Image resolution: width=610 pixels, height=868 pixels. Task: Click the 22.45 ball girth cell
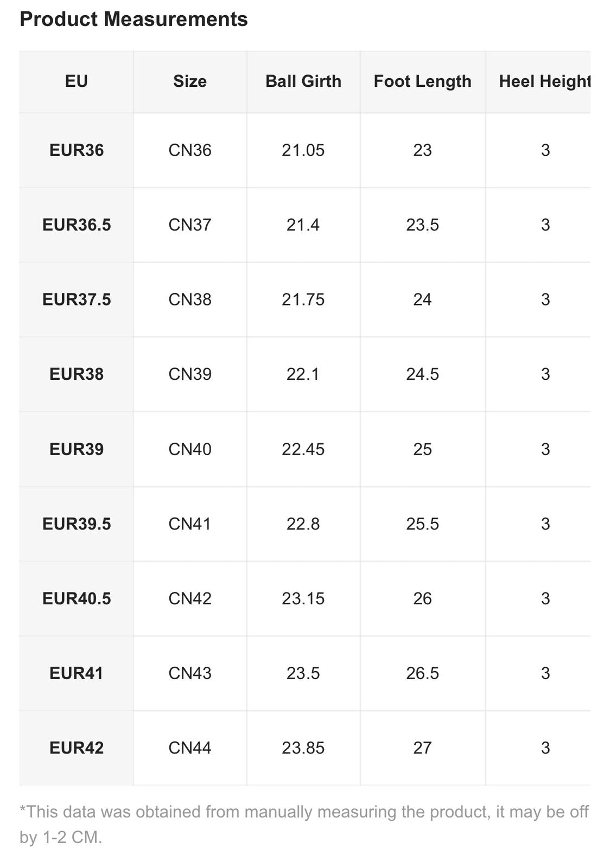coord(303,449)
